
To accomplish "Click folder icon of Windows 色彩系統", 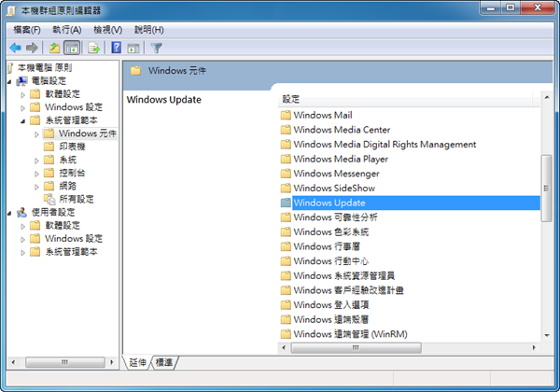I will pos(286,232).
